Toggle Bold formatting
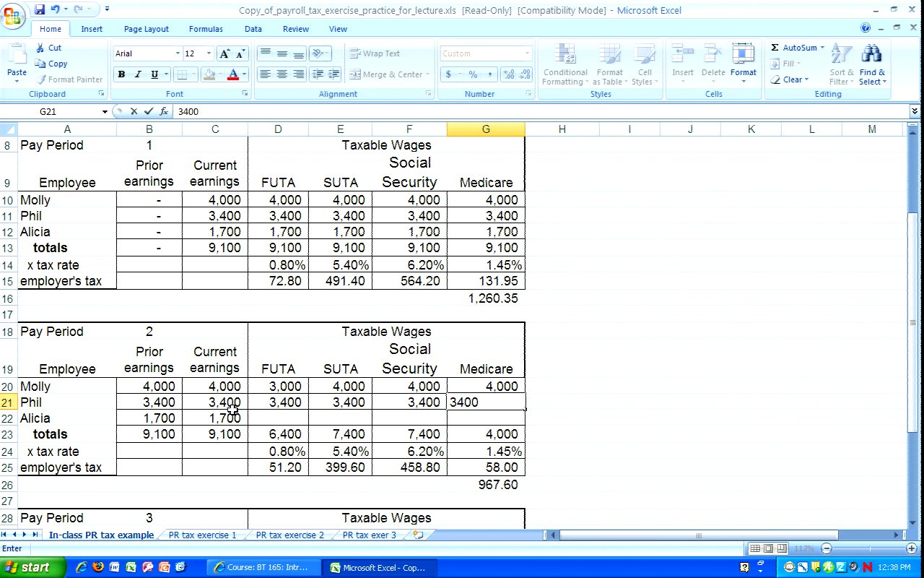The width and height of the screenshot is (924, 578). (x=121, y=74)
